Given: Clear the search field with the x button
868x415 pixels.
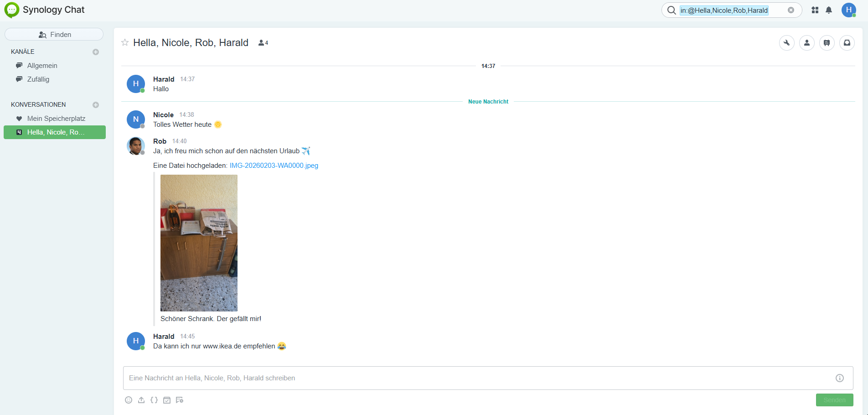Looking at the screenshot, I should pos(791,10).
